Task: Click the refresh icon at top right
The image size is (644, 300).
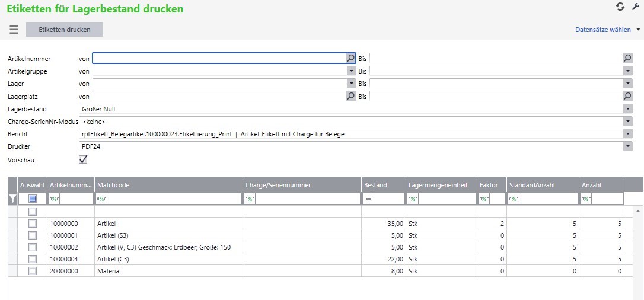Action: coord(620,7)
